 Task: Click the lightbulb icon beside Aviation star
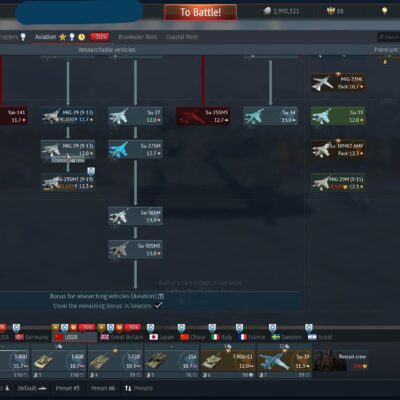[x=72, y=37]
